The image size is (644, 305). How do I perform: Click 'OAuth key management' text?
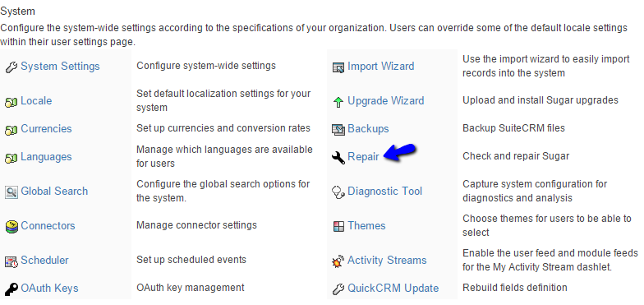point(191,288)
